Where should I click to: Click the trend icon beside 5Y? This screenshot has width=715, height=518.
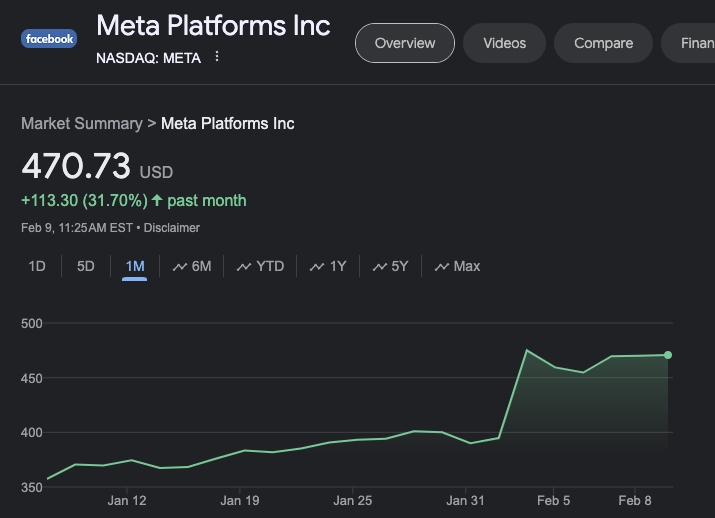tap(380, 267)
